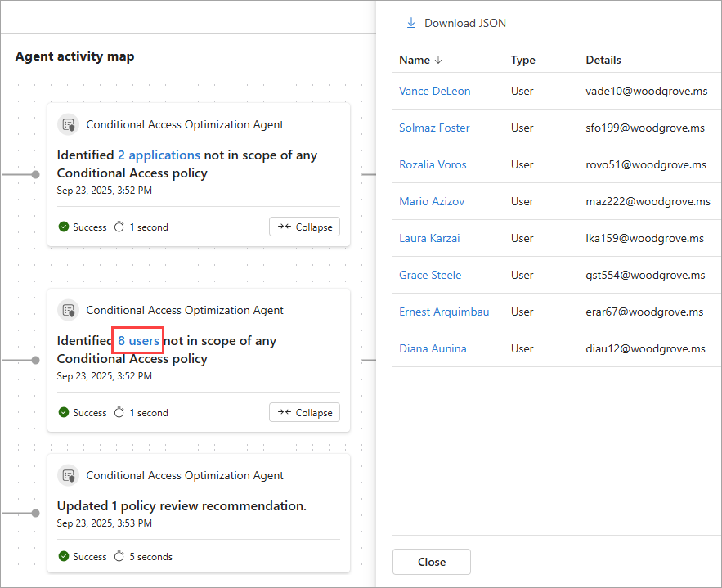
Task: Click the third card's Conditional Access agent icon
Action: pyautogui.click(x=69, y=476)
